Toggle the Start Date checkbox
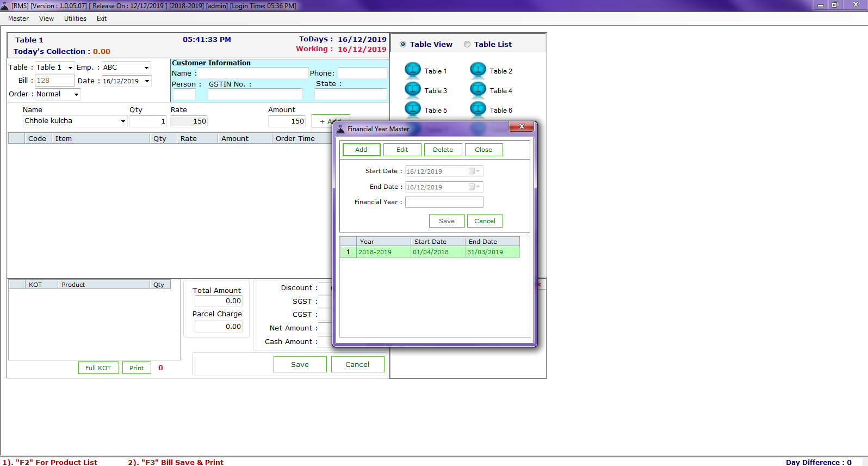 [x=472, y=171]
